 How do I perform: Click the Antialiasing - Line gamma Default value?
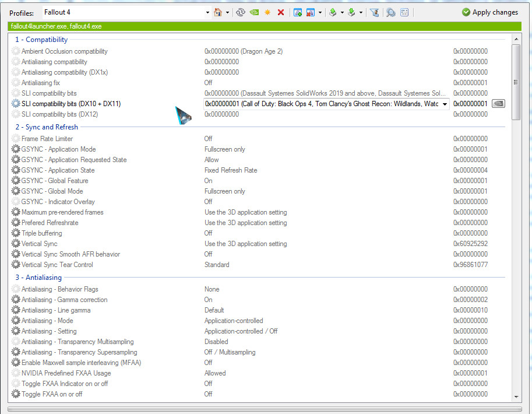(214, 310)
